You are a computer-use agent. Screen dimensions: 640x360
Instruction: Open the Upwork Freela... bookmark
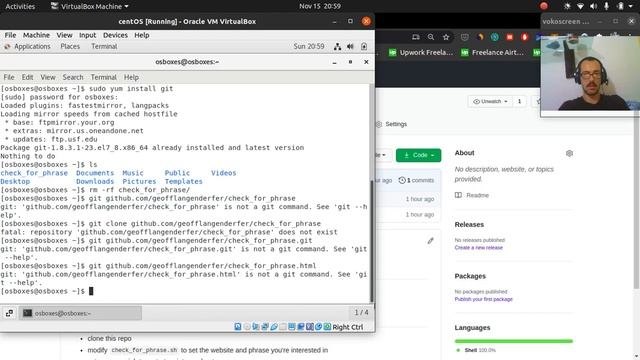point(421,52)
